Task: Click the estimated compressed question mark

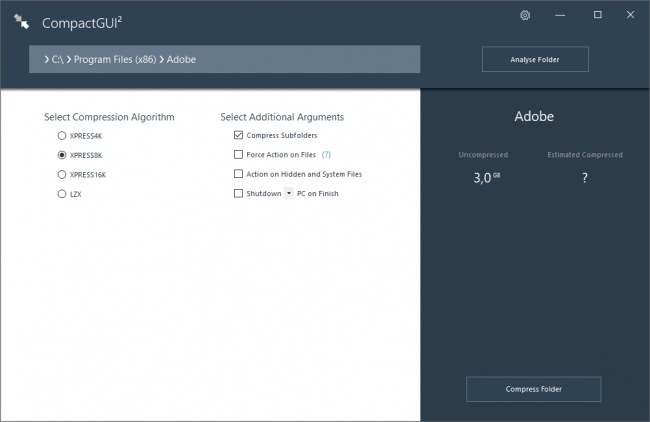Action: (585, 178)
